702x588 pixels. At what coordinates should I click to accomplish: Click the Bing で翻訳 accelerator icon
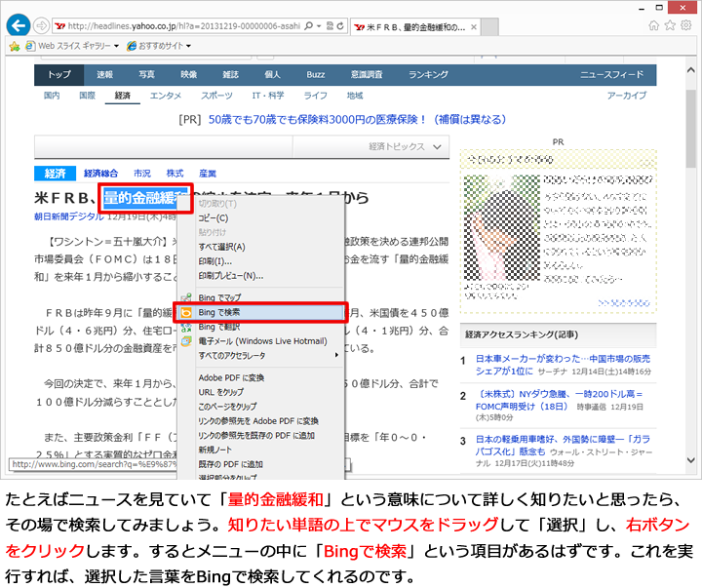[186, 327]
